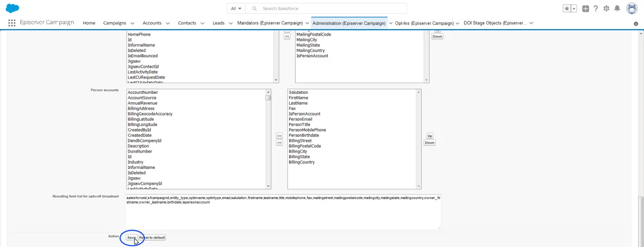644x247 pixels.
Task: Expand the Administration tab chevron
Action: click(x=391, y=23)
